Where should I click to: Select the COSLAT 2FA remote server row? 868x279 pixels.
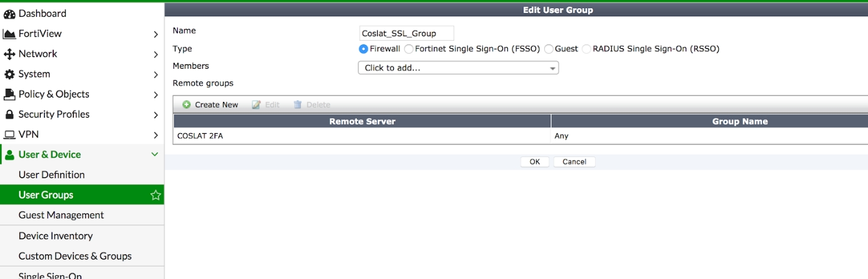click(x=520, y=136)
